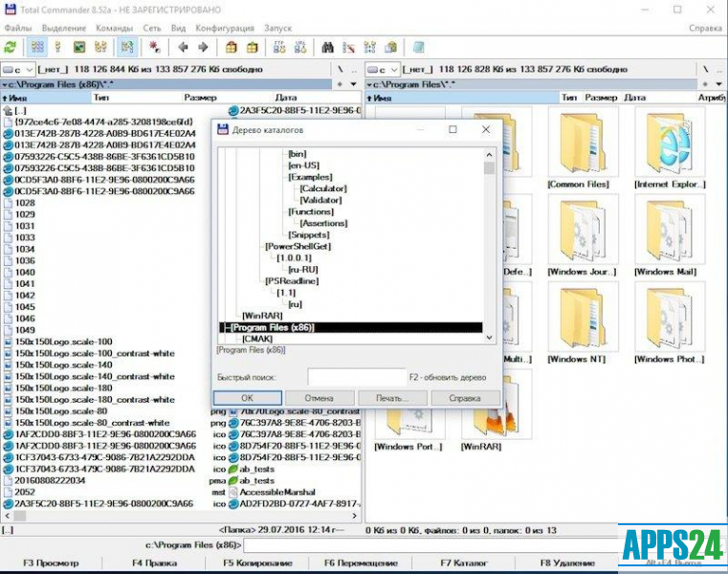This screenshot has height=574, width=728.
Task: Open the Вид menu
Action: (178, 28)
